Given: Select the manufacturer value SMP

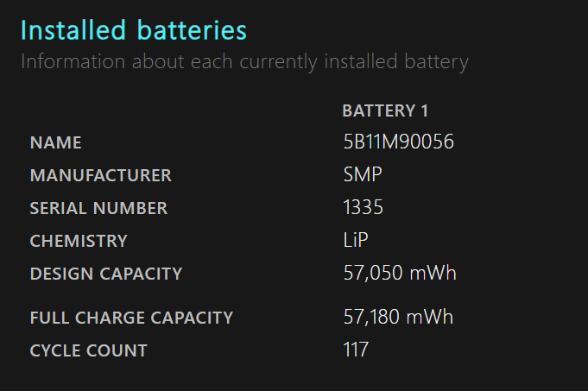Looking at the screenshot, I should (x=363, y=174).
